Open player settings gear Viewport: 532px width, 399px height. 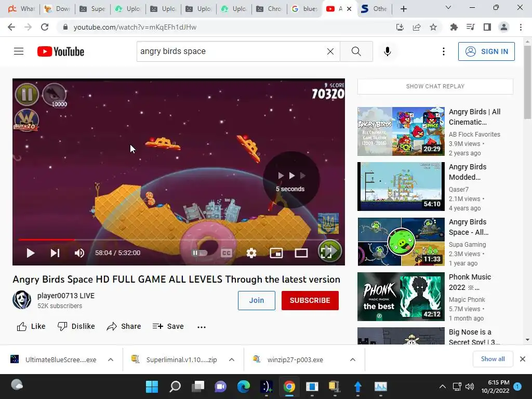251,253
